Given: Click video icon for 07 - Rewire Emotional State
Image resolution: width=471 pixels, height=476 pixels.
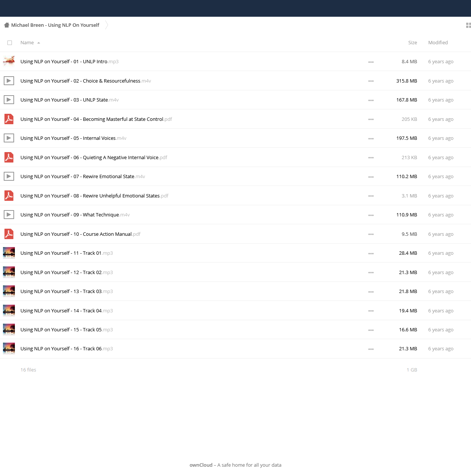Looking at the screenshot, I should click(9, 176).
